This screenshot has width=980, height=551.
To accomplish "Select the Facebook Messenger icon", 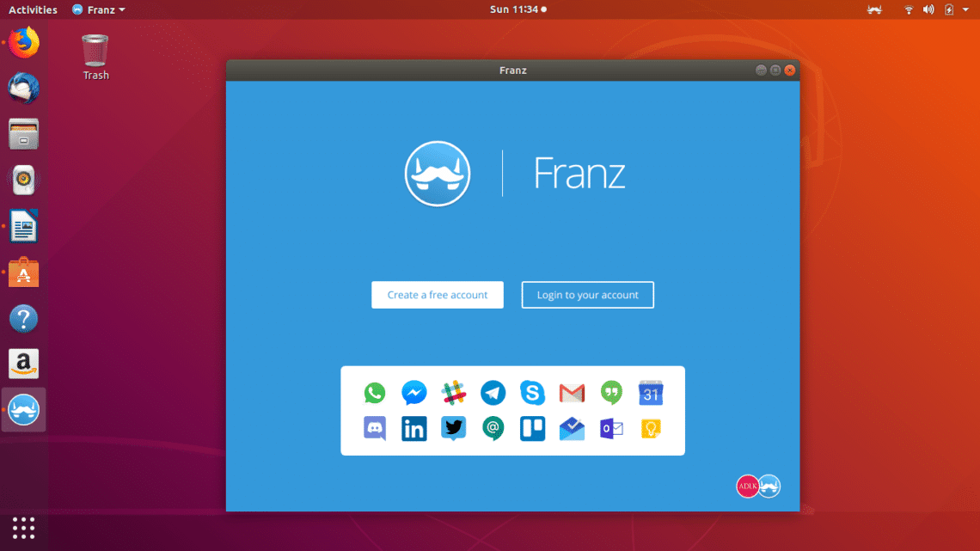I will 414,394.
